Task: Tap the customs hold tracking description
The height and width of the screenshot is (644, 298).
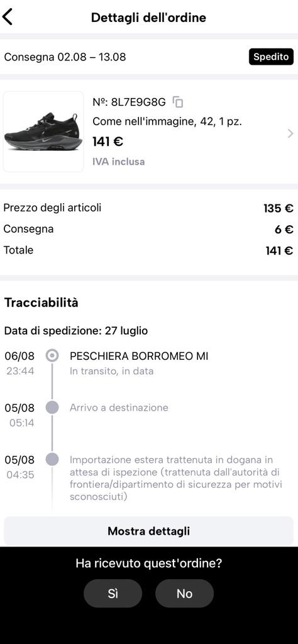Action: [x=176, y=479]
